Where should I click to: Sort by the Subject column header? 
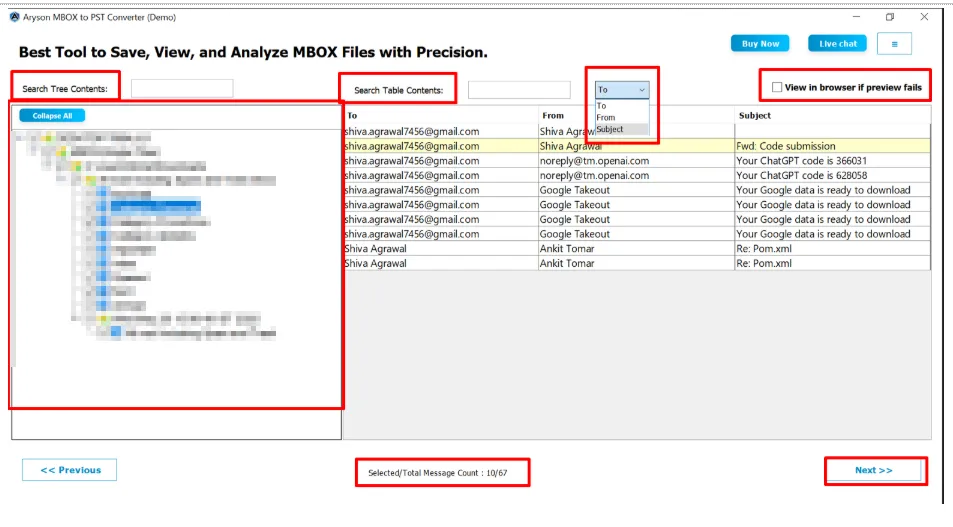(x=755, y=116)
